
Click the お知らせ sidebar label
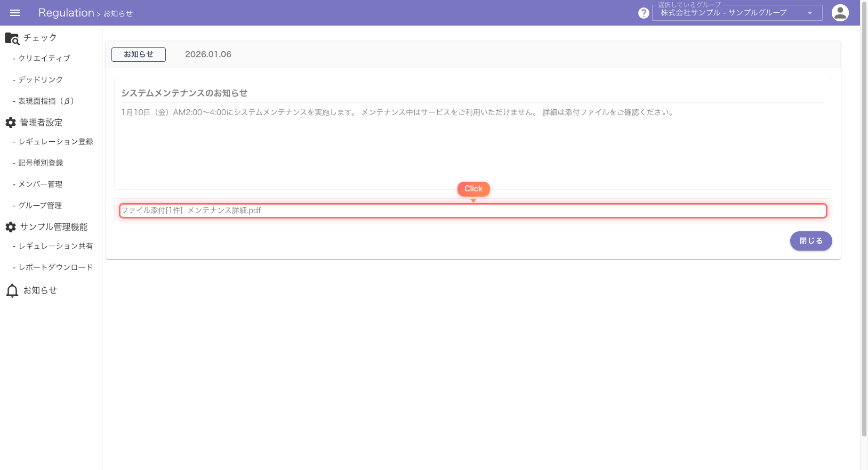pyautogui.click(x=40, y=290)
